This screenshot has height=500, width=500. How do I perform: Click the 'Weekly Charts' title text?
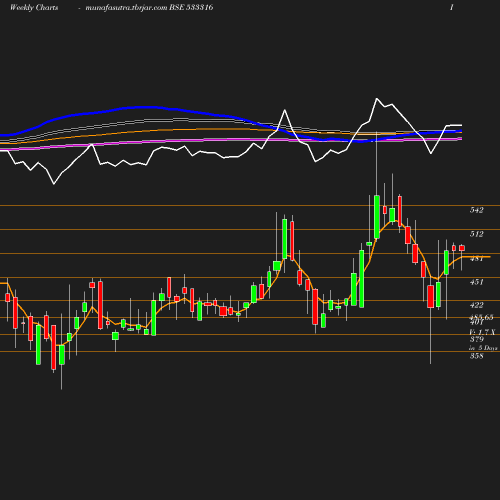click(34, 8)
